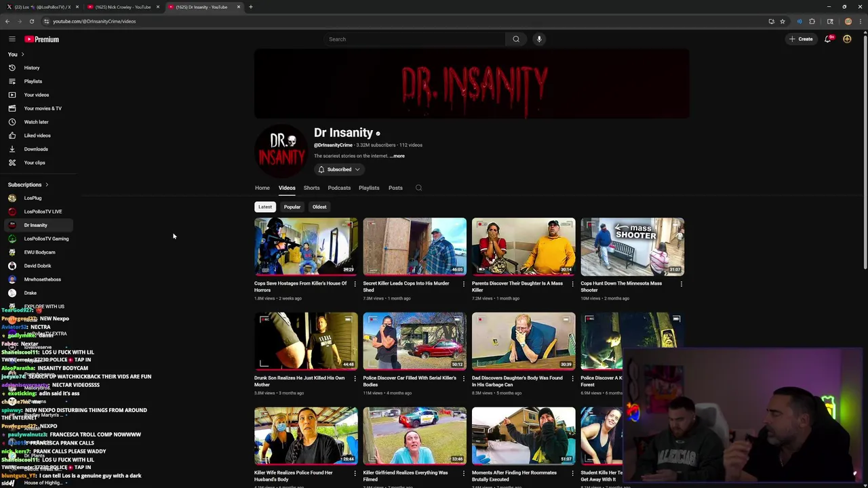Click the YouTube Premium logo

click(x=42, y=39)
